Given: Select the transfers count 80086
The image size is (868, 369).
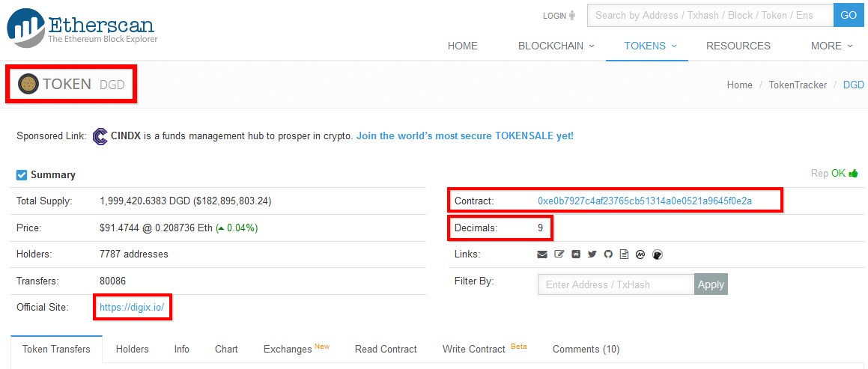Looking at the screenshot, I should point(113,281).
